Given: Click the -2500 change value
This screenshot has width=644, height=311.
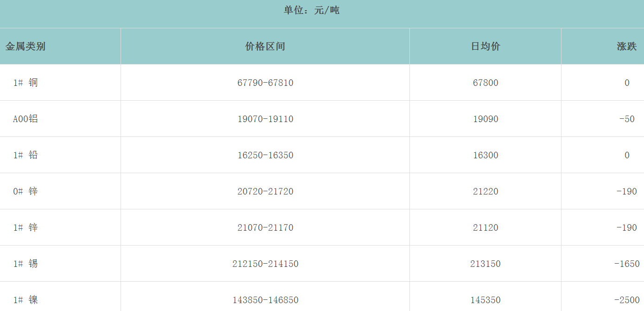Looking at the screenshot, I should 626,300.
